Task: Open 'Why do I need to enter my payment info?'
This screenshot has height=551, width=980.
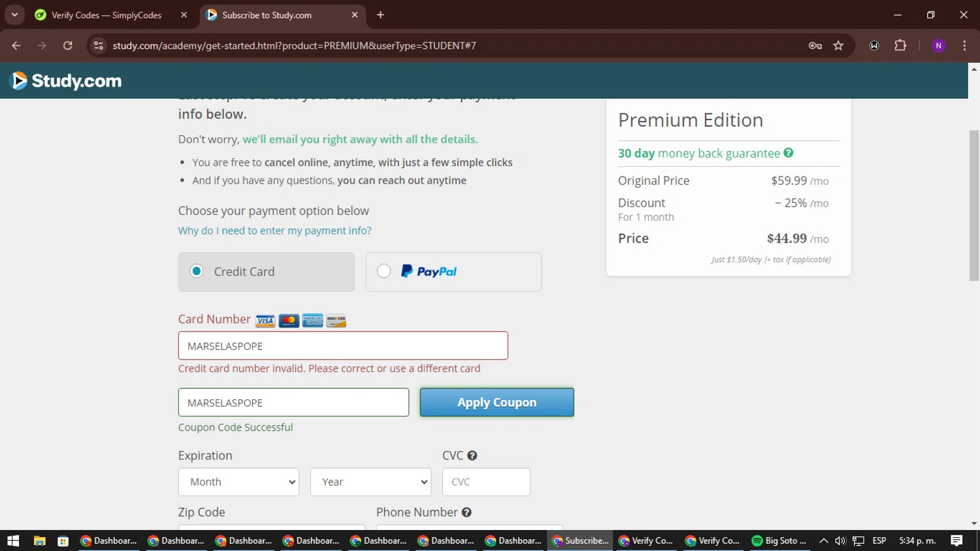Action: click(x=274, y=231)
